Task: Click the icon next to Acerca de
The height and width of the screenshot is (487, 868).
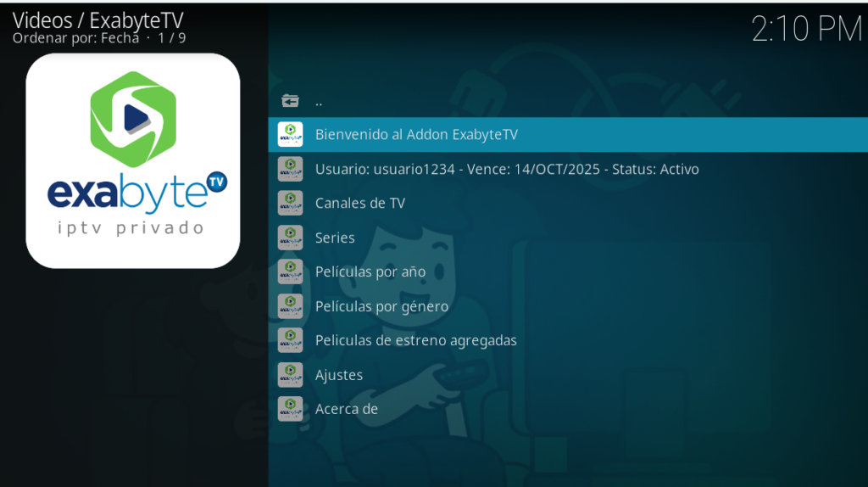Action: pos(290,409)
